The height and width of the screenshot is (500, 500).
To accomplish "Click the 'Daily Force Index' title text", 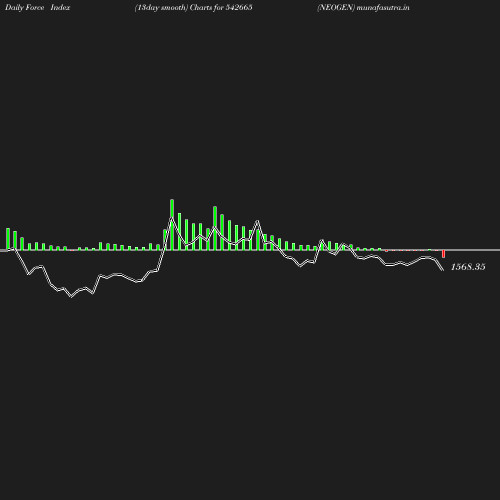I will 37,7.
